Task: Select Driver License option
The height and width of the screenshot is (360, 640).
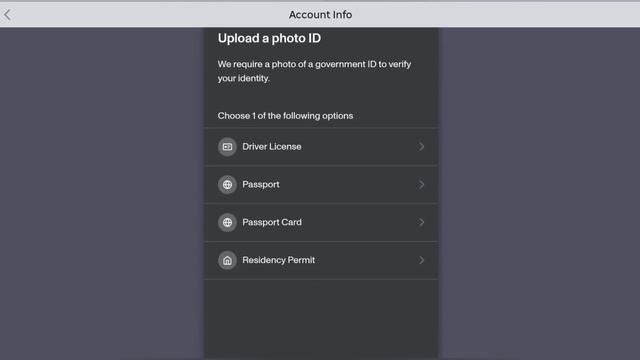Action: (321, 147)
